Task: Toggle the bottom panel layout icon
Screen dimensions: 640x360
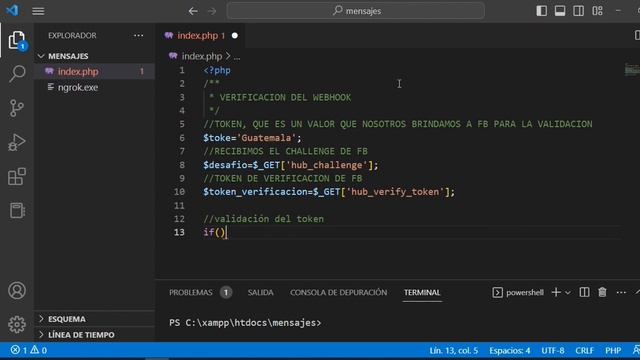Action: tap(560, 11)
